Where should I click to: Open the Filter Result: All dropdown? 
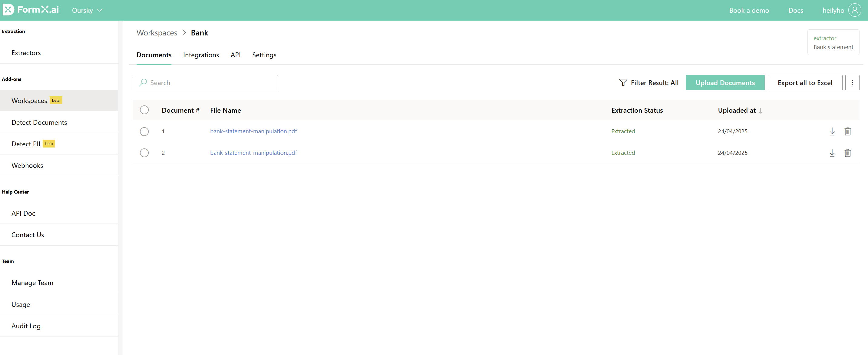(654, 83)
